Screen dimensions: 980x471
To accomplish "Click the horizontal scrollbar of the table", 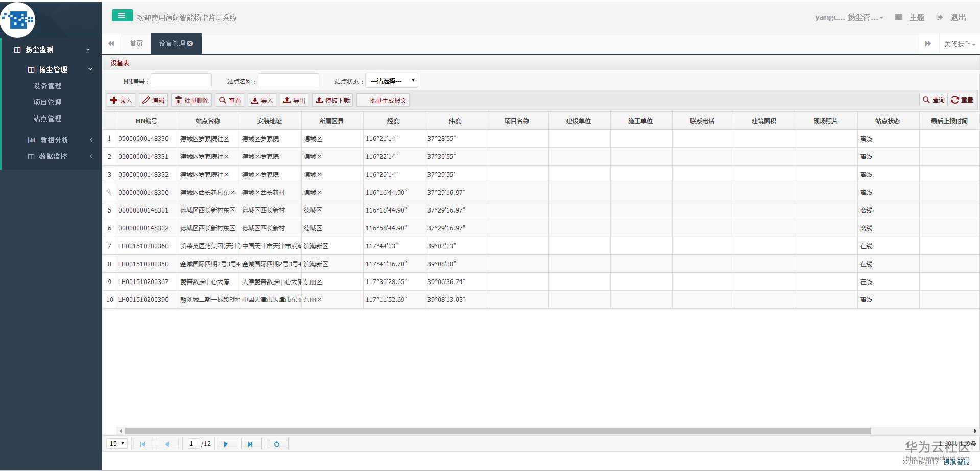I will point(498,431).
